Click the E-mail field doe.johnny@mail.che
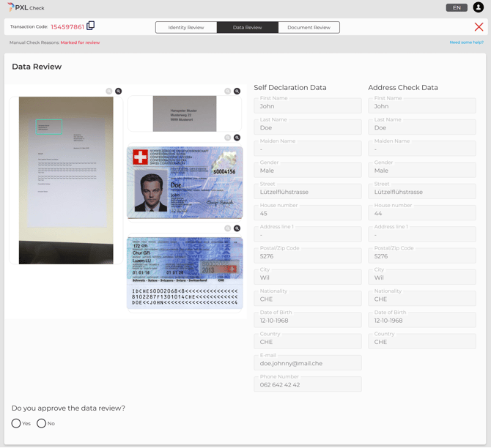 click(x=308, y=363)
